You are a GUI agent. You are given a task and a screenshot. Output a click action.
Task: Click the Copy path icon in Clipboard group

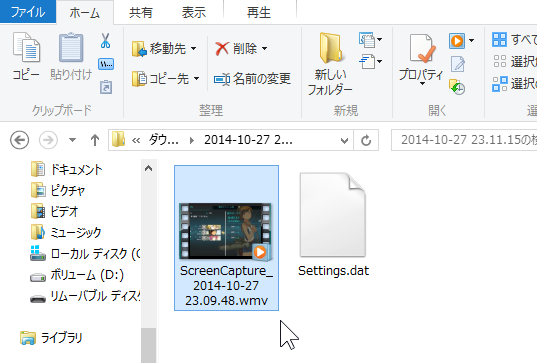[106, 64]
